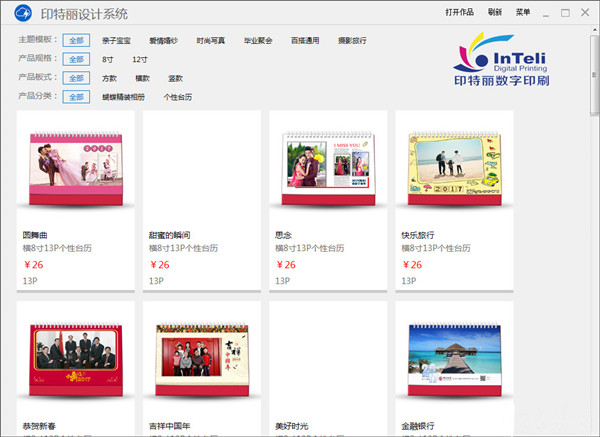Choose the 12寸 size filter
This screenshot has height=437, width=600.
tap(140, 60)
